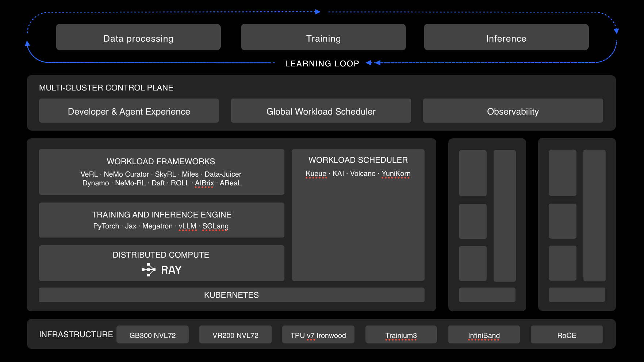
Task: Click the WORKLOAD FRAMEWORKS heading
Action: 161,161
